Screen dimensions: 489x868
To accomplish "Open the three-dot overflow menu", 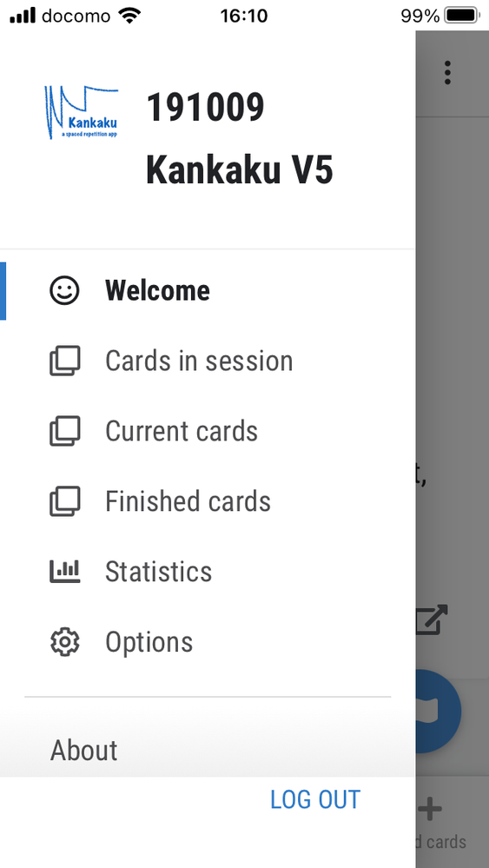I will click(447, 72).
